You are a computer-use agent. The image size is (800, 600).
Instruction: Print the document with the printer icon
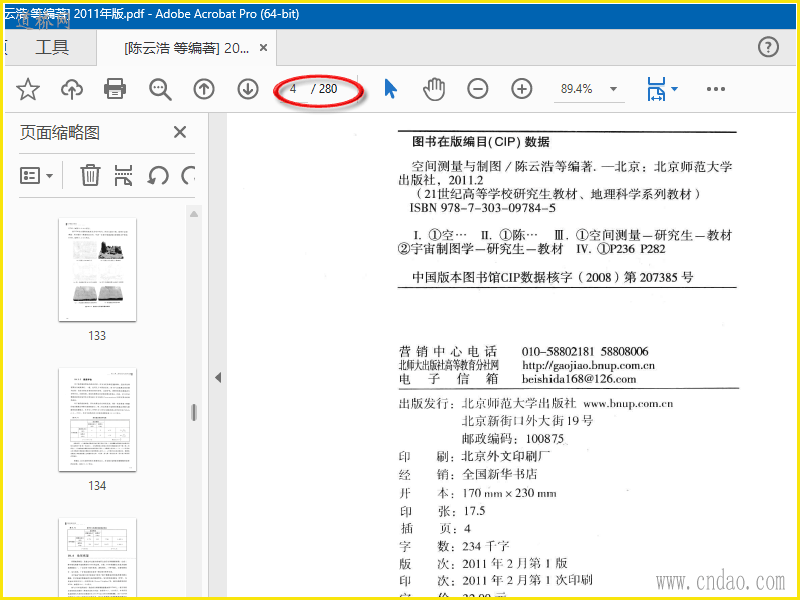click(x=115, y=89)
